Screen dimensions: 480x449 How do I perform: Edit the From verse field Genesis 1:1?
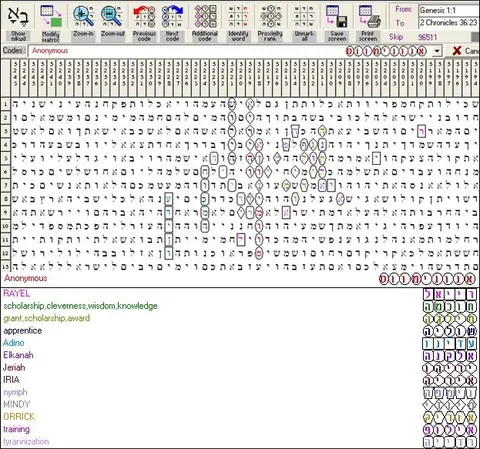(449, 10)
